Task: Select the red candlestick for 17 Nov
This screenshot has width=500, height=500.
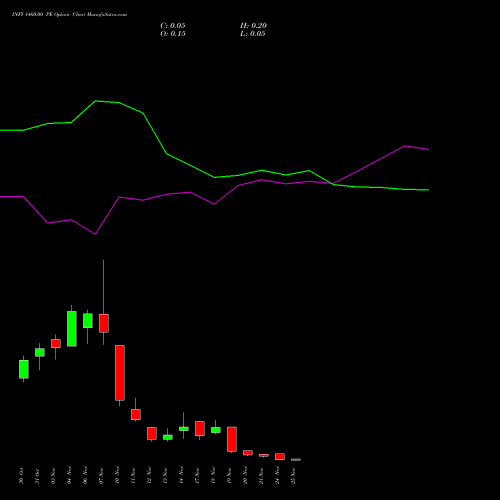Action: click(x=200, y=428)
